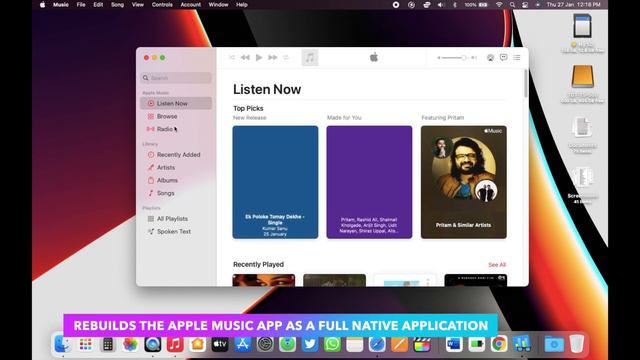Open Photos from the Dock

130,344
